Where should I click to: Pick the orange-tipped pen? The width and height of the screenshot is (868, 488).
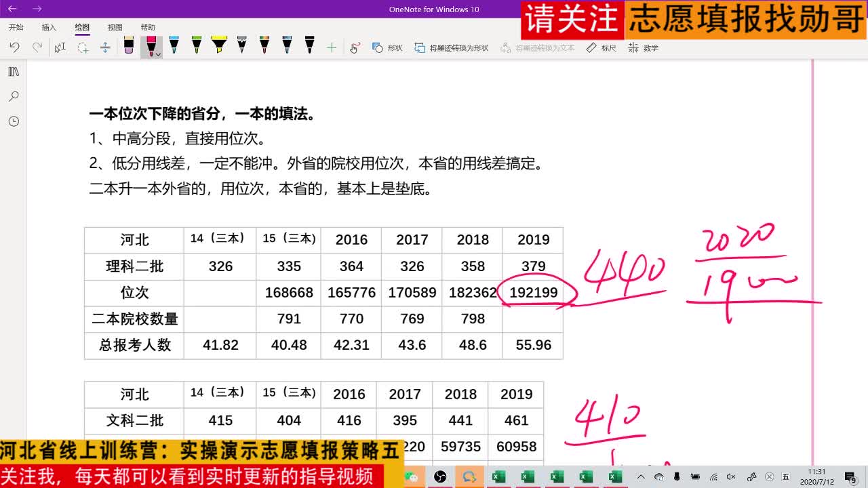click(x=264, y=46)
